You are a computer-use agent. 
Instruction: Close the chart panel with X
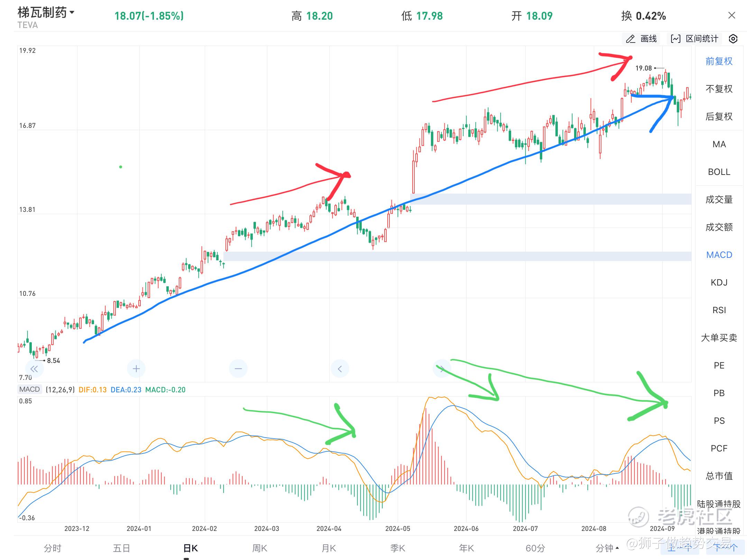click(731, 16)
